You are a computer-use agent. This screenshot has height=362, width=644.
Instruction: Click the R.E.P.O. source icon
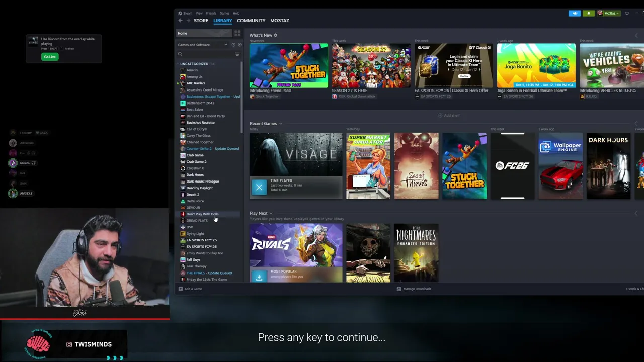click(582, 96)
